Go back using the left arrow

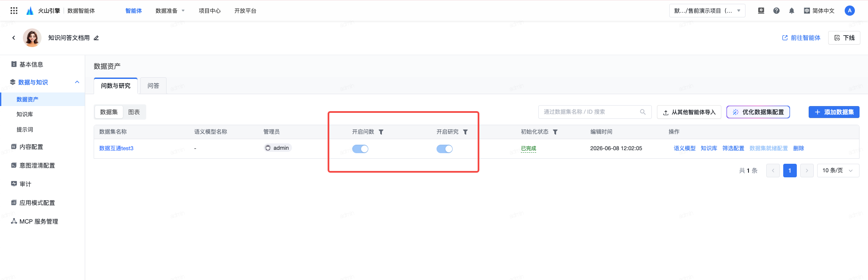click(x=14, y=38)
